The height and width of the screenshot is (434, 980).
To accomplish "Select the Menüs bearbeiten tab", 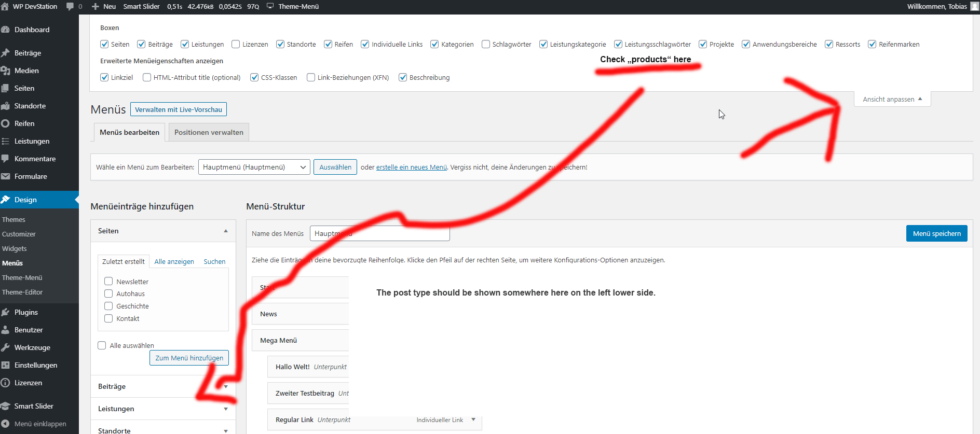I will point(130,132).
